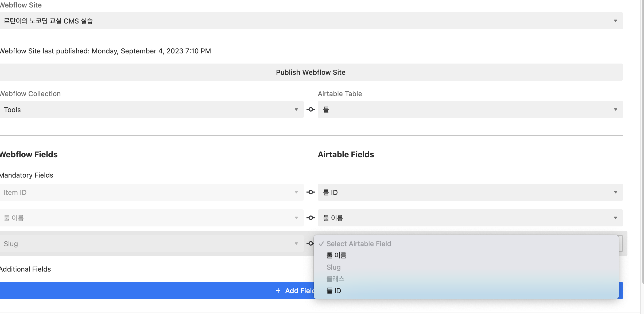
Task: Open the Webflow Site dropdown
Action: point(311,21)
